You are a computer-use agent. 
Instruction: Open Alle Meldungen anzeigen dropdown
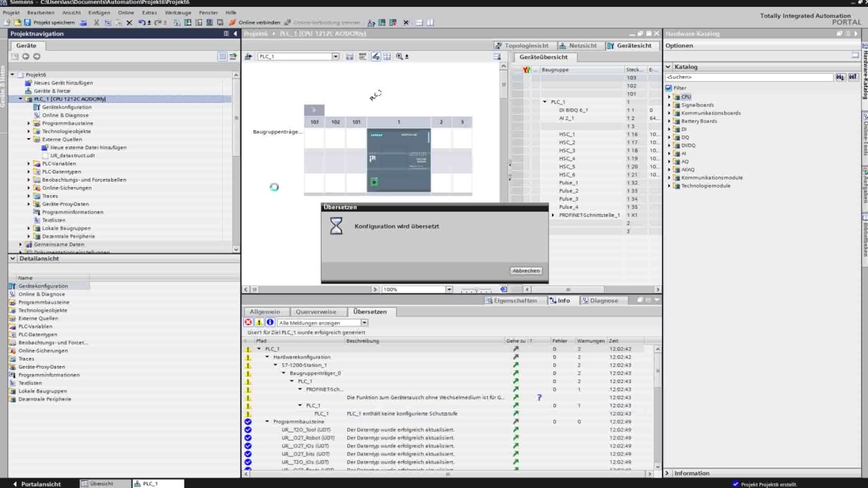[x=363, y=323]
